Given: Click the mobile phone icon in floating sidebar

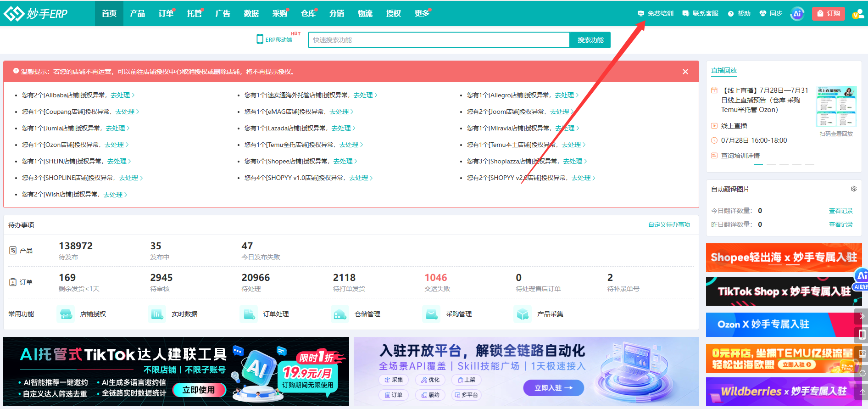Looking at the screenshot, I should (862, 335).
